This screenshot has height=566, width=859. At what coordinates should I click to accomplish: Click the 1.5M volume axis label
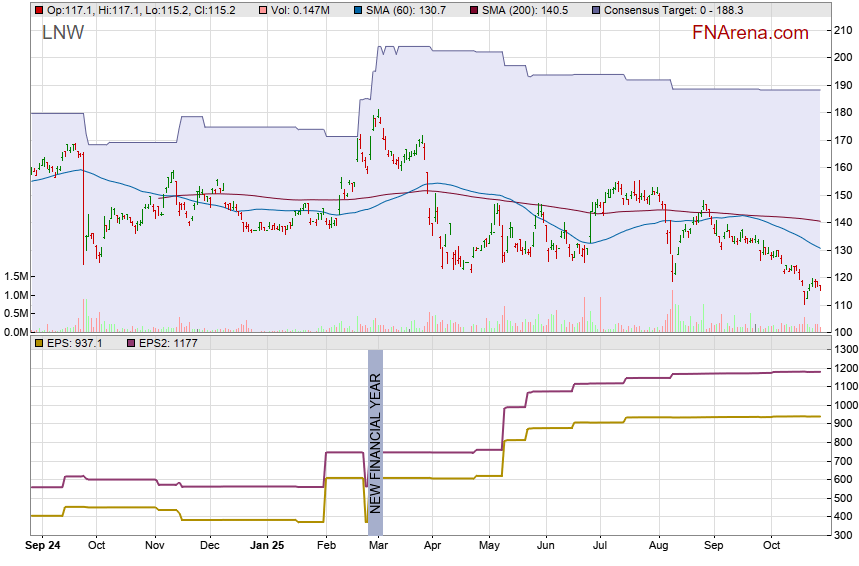[x=14, y=276]
